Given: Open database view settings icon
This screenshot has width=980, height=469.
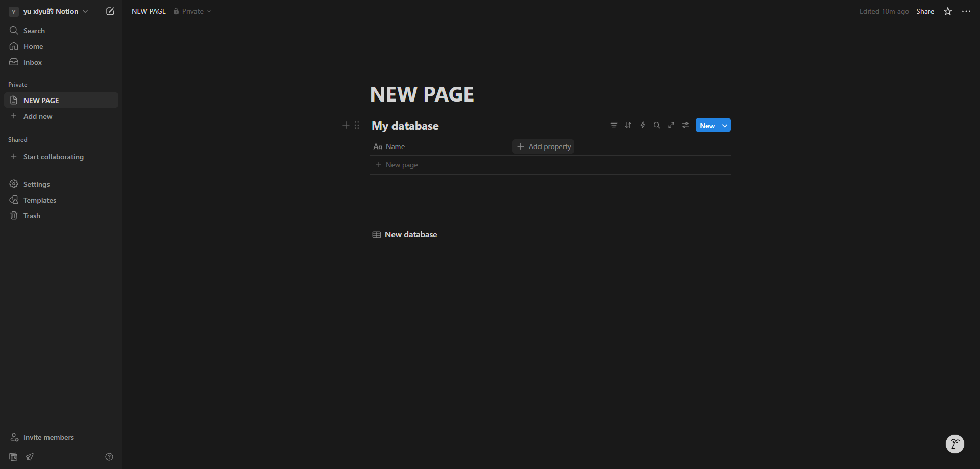Looking at the screenshot, I should click(x=685, y=125).
